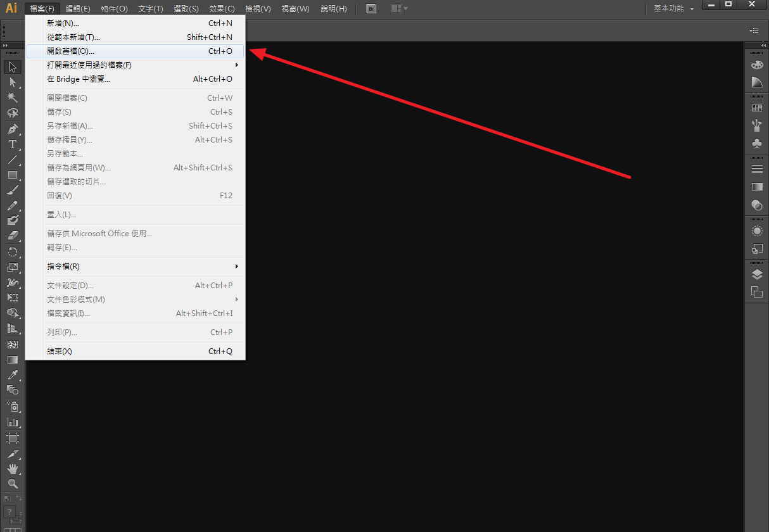Select the Zoom tool (magnifier)
This screenshot has height=532, width=769.
point(12,484)
